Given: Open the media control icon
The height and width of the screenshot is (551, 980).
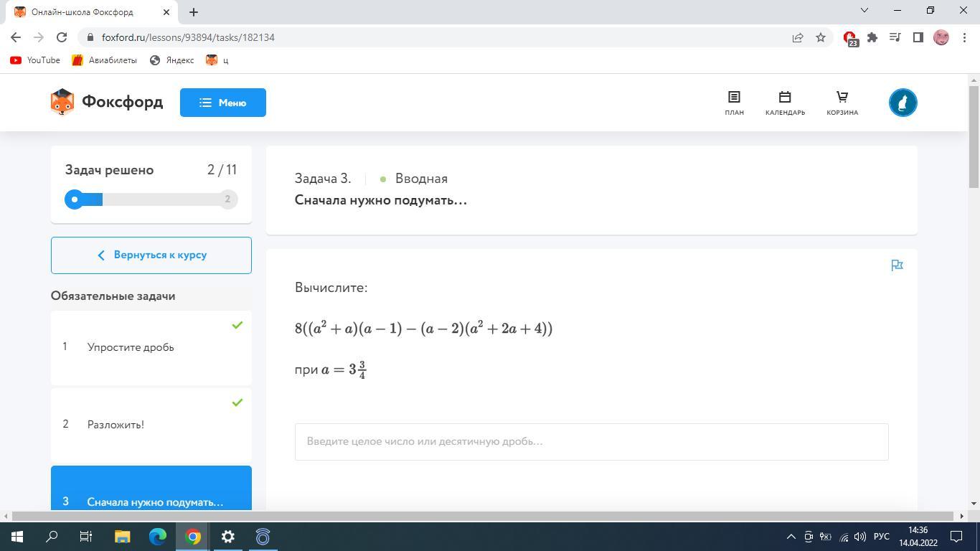Looking at the screenshot, I should click(x=895, y=37).
